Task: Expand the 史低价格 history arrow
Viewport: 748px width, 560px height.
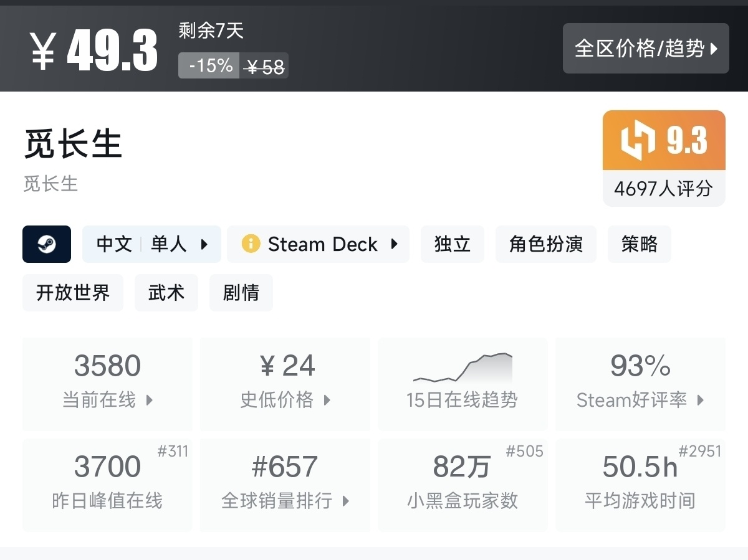Action: click(x=327, y=400)
